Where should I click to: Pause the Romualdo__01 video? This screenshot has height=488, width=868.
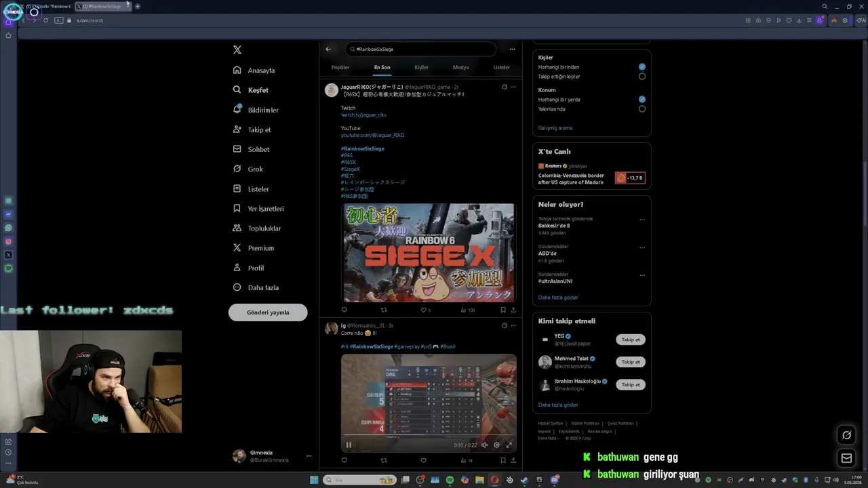pyautogui.click(x=349, y=445)
